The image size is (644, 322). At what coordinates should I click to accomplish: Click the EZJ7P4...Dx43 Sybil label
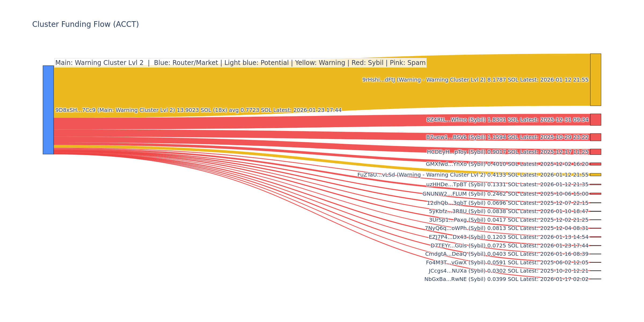(508, 237)
